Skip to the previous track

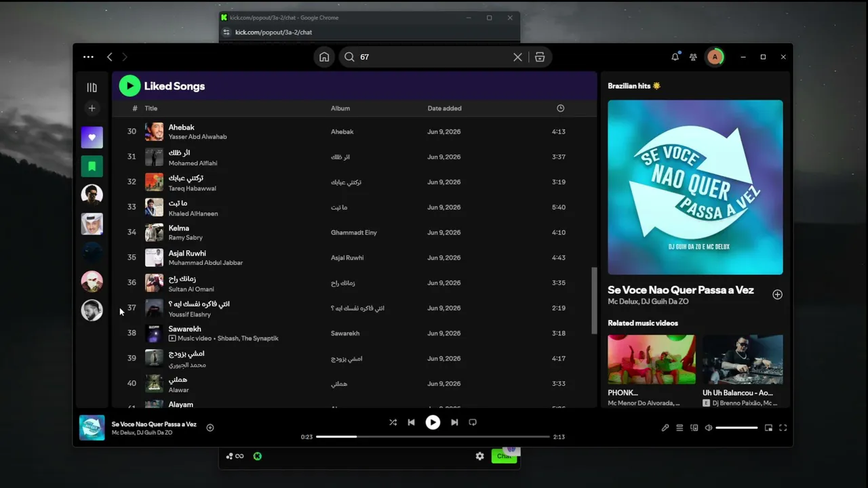pyautogui.click(x=411, y=422)
